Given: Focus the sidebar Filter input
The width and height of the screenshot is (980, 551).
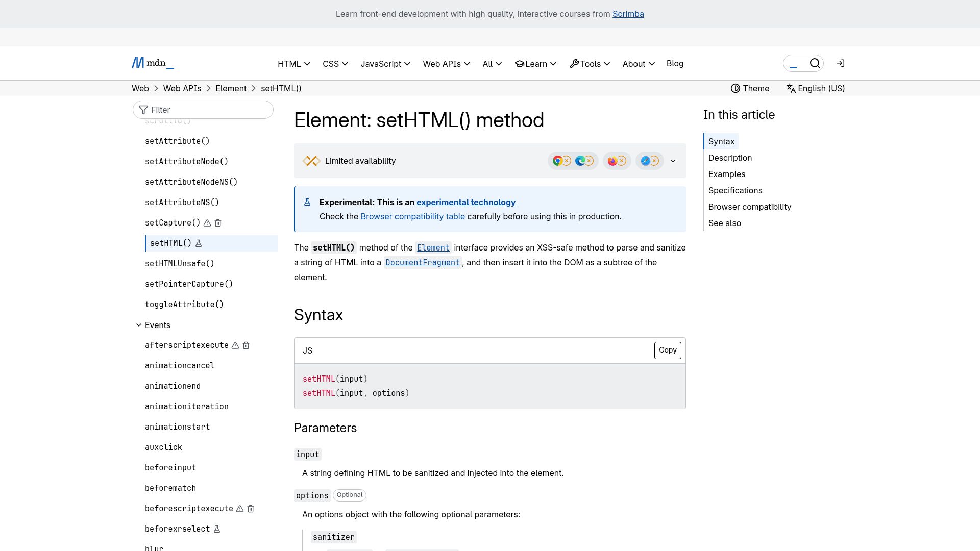Looking at the screenshot, I should [x=203, y=110].
